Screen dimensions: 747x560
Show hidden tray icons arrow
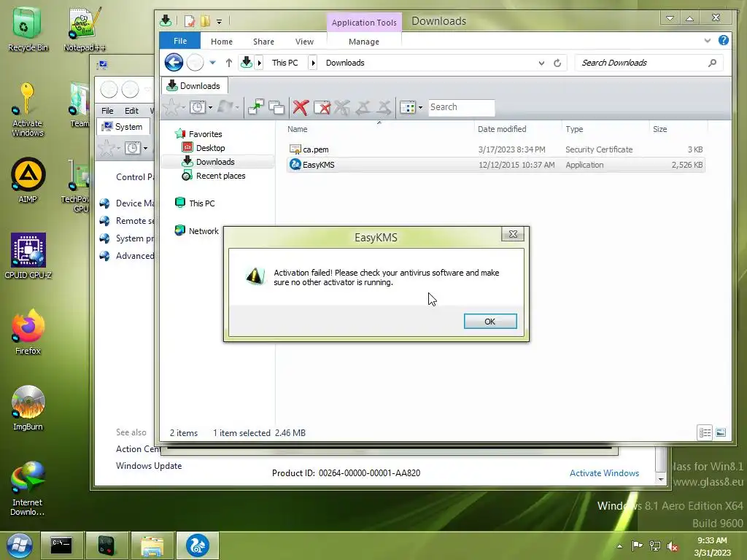click(x=620, y=545)
